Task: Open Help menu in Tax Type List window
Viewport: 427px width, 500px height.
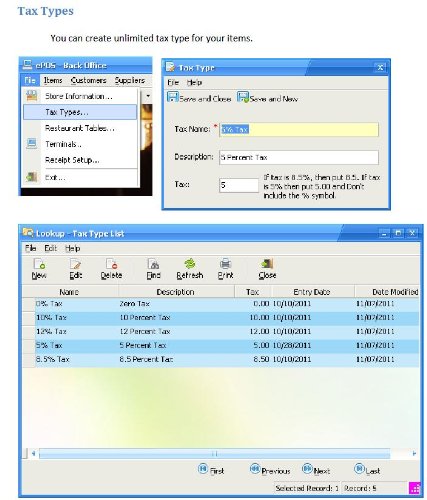Action: 72,248
